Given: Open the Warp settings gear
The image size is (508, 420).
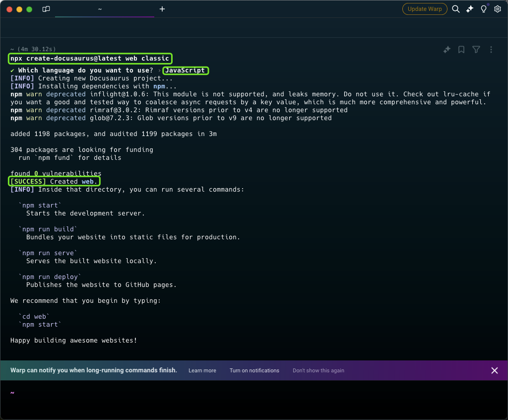Looking at the screenshot, I should [498, 9].
